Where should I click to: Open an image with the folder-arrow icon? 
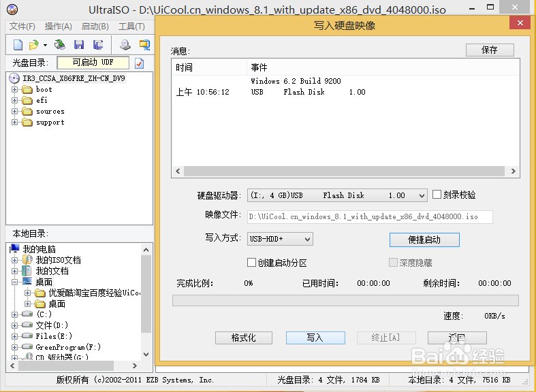[x=34, y=45]
